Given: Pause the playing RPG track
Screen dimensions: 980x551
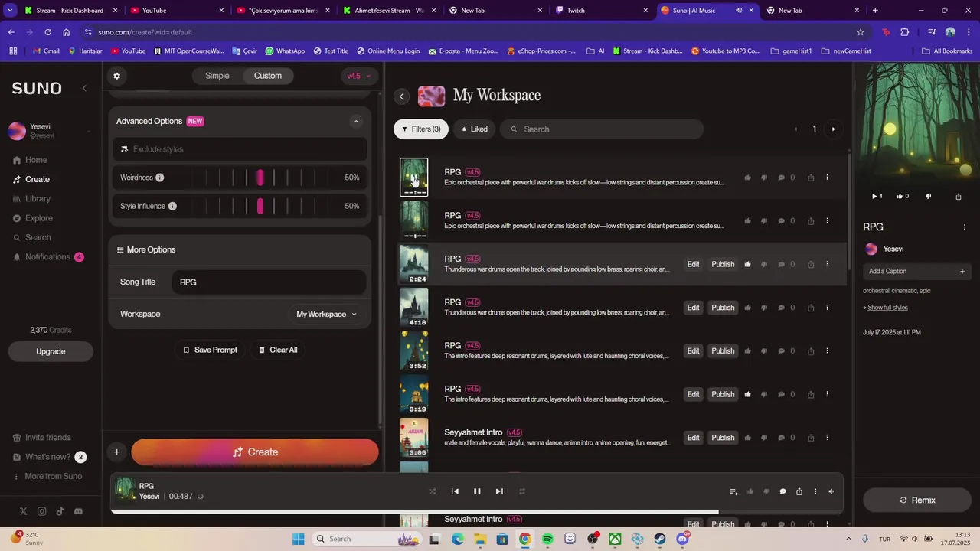Looking at the screenshot, I should (x=477, y=491).
